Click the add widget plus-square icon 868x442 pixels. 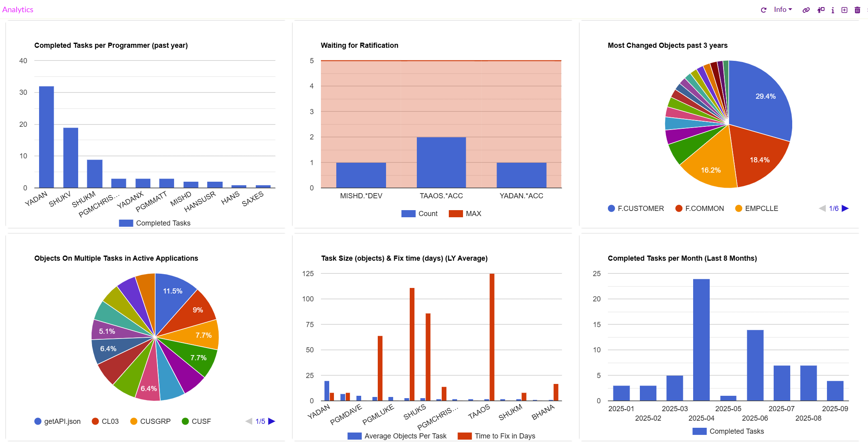844,10
